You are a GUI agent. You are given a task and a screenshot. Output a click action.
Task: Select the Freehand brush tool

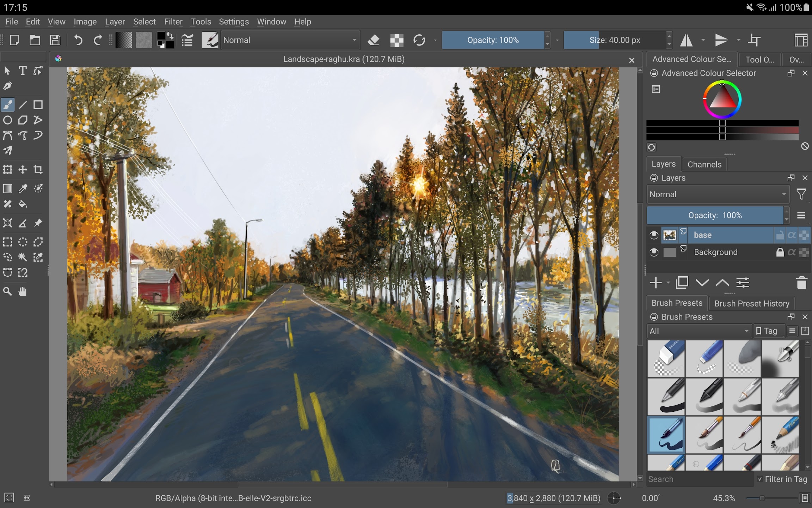(x=8, y=105)
